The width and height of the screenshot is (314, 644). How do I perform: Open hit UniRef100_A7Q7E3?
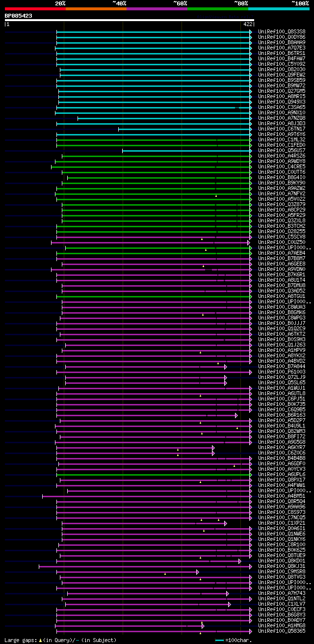coord(282,48)
